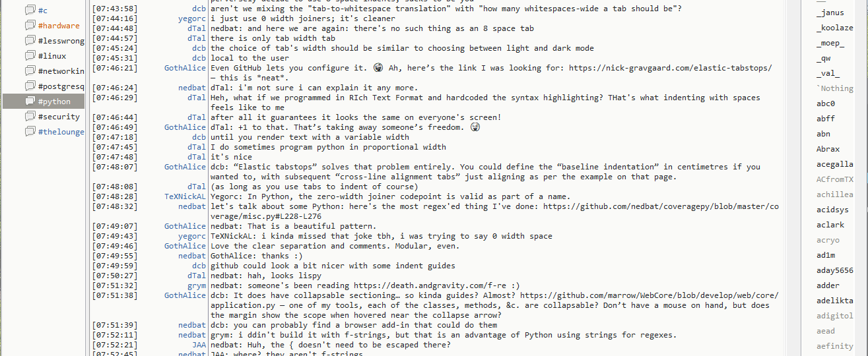
Task: Select aefinity in the user list
Action: tap(834, 346)
